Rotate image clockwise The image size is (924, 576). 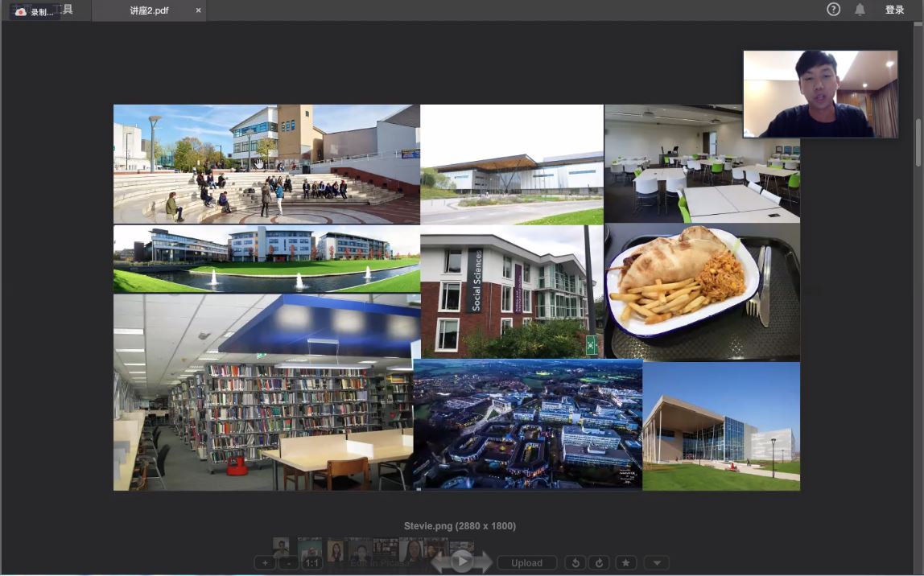point(598,563)
